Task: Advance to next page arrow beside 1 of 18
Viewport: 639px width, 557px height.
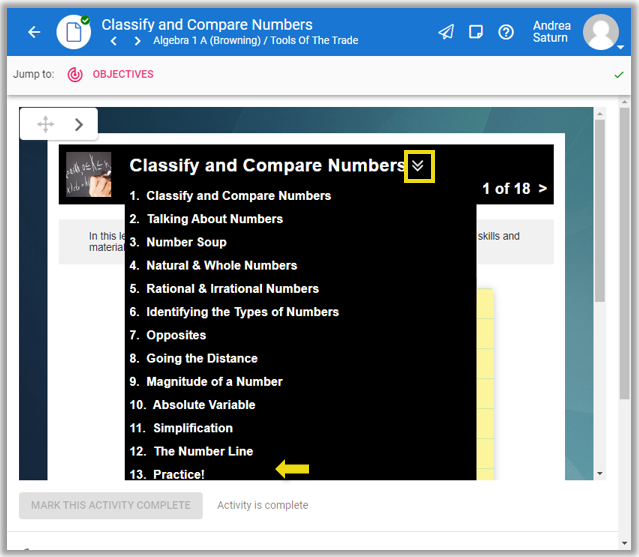Action: [543, 188]
